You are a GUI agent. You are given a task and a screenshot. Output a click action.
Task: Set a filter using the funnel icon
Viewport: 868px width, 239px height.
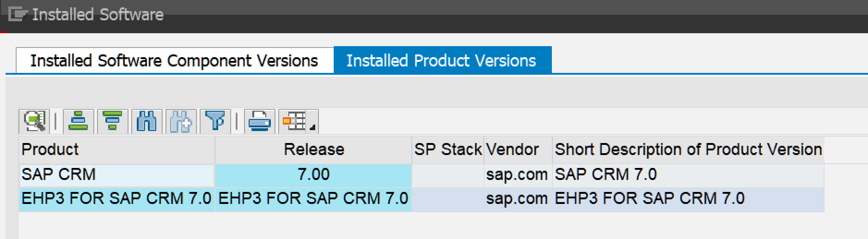[x=215, y=122]
